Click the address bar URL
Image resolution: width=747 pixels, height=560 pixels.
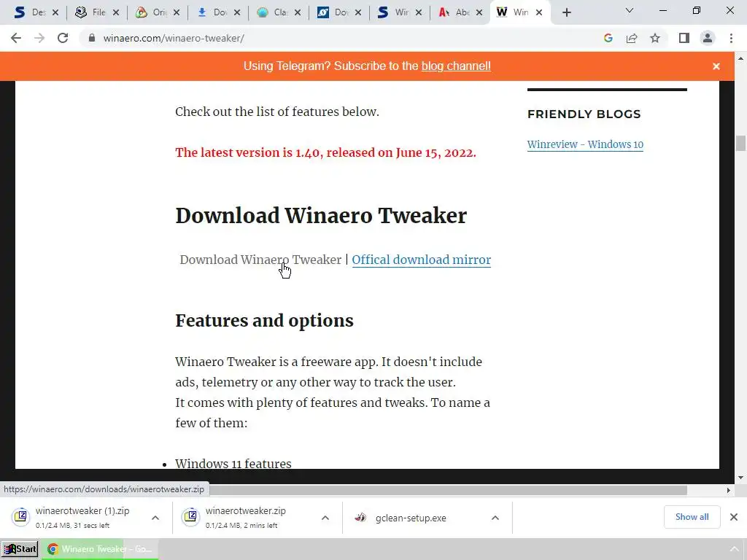tap(174, 38)
